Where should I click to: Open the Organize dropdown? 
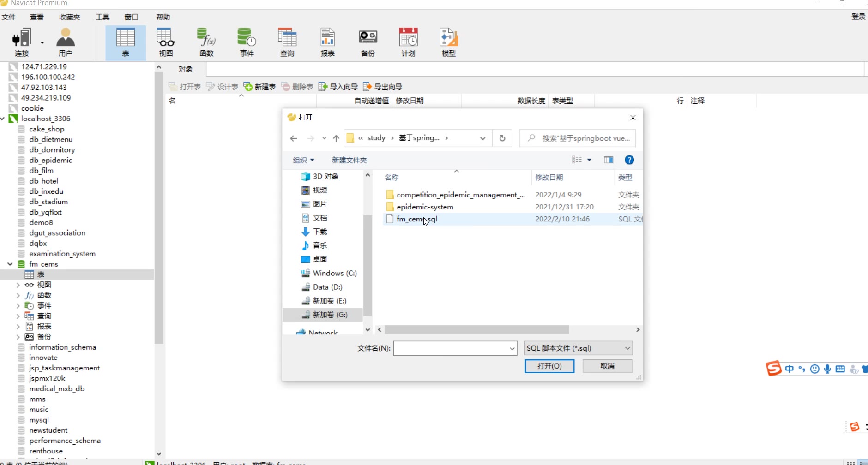[x=303, y=160]
